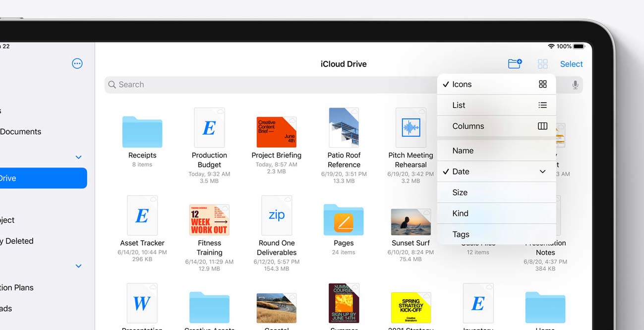Click the grid view options icon
This screenshot has width=644, height=330.
pos(543,64)
